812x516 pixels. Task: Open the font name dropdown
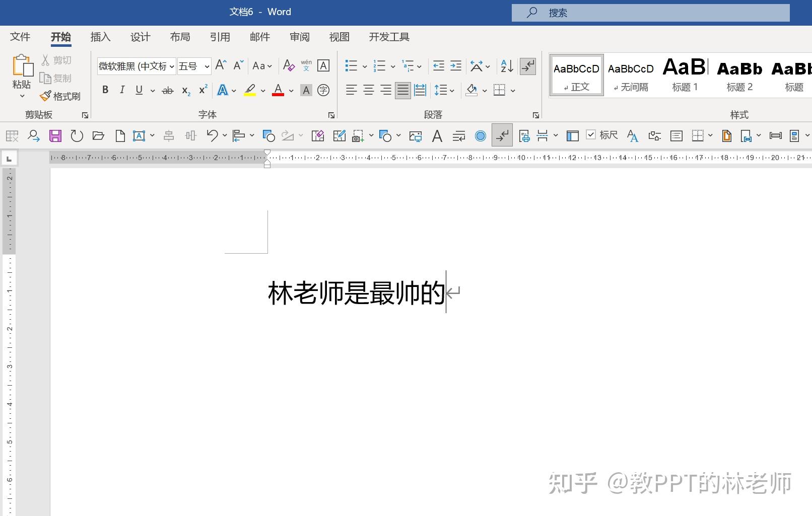pos(172,66)
